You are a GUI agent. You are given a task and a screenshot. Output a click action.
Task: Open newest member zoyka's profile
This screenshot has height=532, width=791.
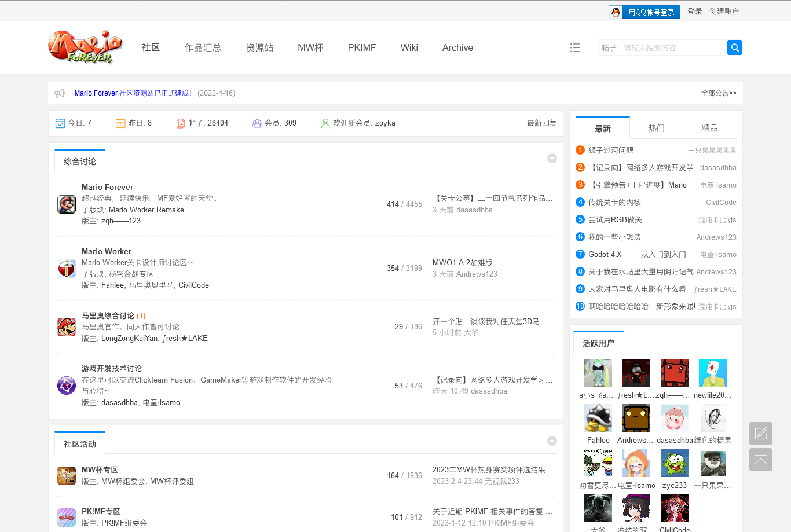tap(385, 123)
